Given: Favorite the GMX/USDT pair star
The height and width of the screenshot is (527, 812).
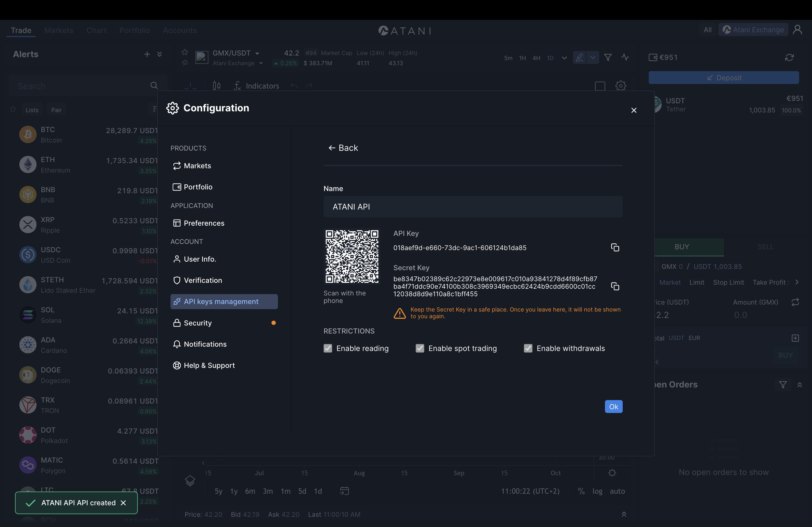Looking at the screenshot, I should pyautogui.click(x=184, y=52).
